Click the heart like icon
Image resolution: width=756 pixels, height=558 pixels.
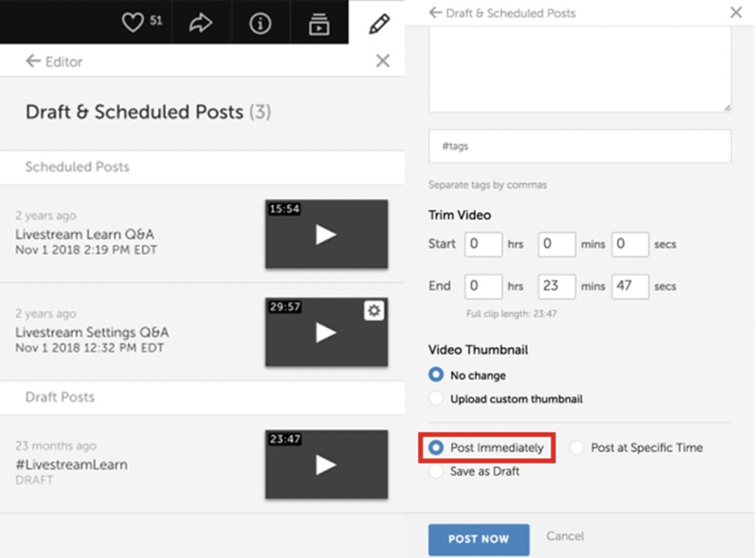click(x=133, y=23)
